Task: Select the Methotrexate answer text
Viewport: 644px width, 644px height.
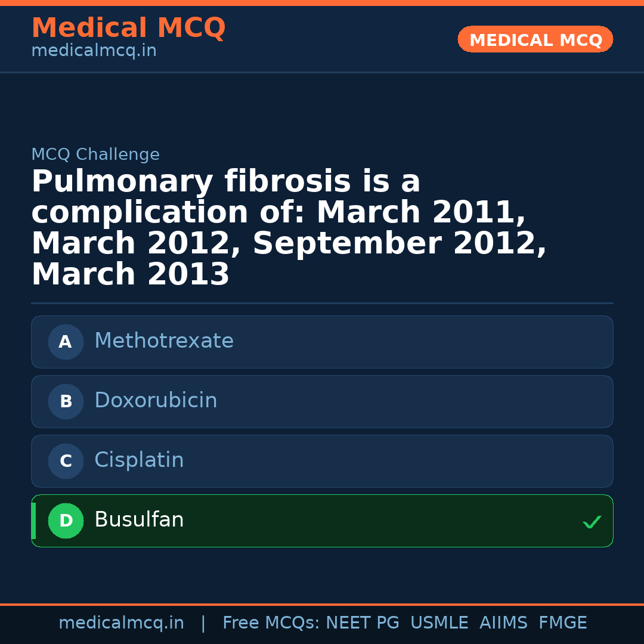Action: pyautogui.click(x=164, y=341)
